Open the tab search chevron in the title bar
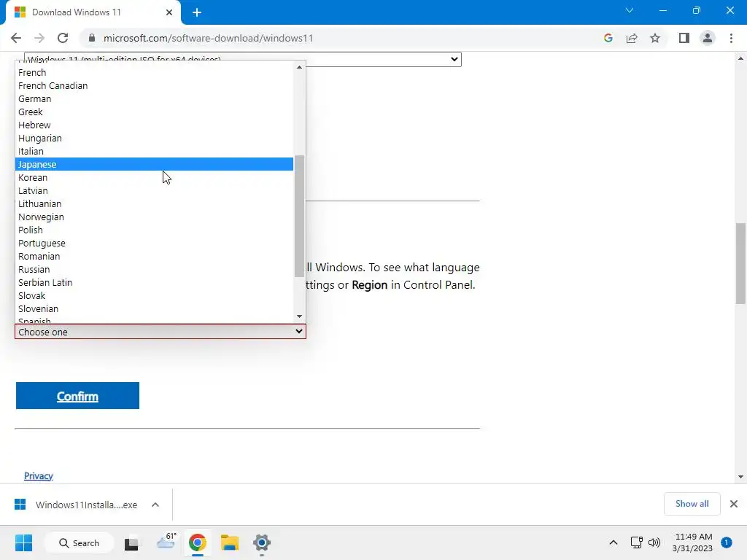747x560 pixels. point(630,10)
